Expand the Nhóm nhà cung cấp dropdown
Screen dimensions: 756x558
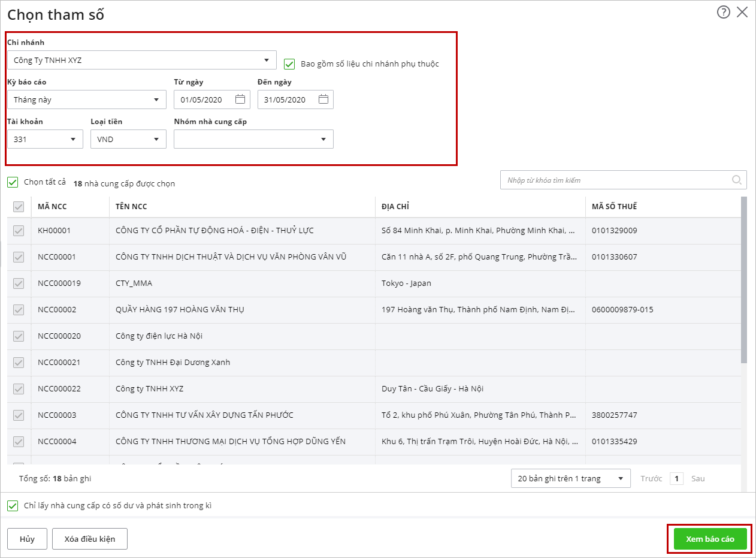[x=323, y=139]
